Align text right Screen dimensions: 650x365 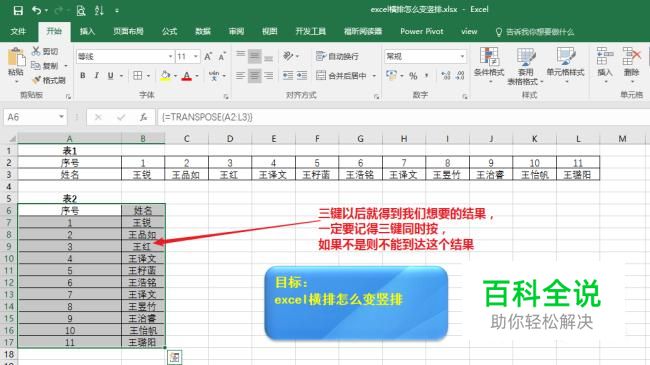pyautogui.click(x=269, y=75)
